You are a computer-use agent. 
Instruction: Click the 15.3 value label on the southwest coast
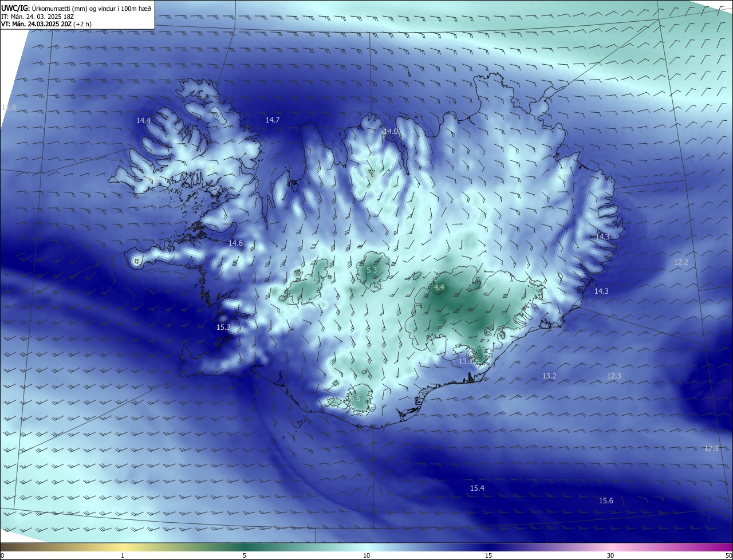(223, 327)
